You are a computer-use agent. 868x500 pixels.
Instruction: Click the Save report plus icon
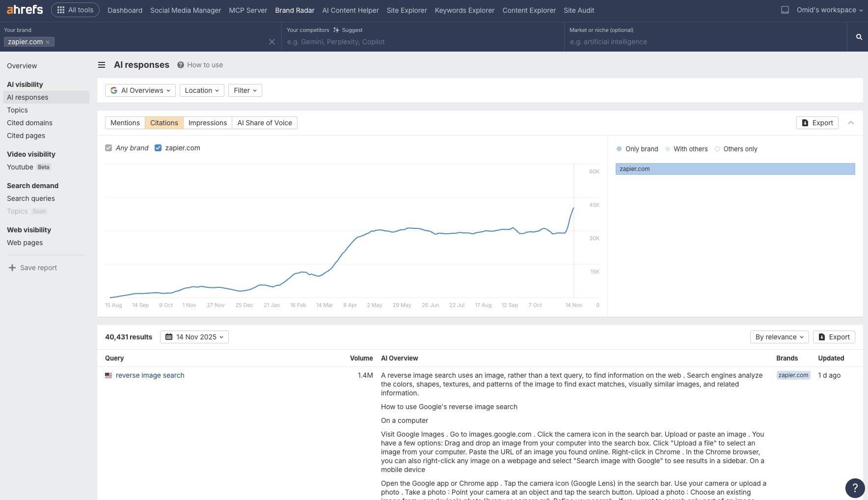pos(12,268)
